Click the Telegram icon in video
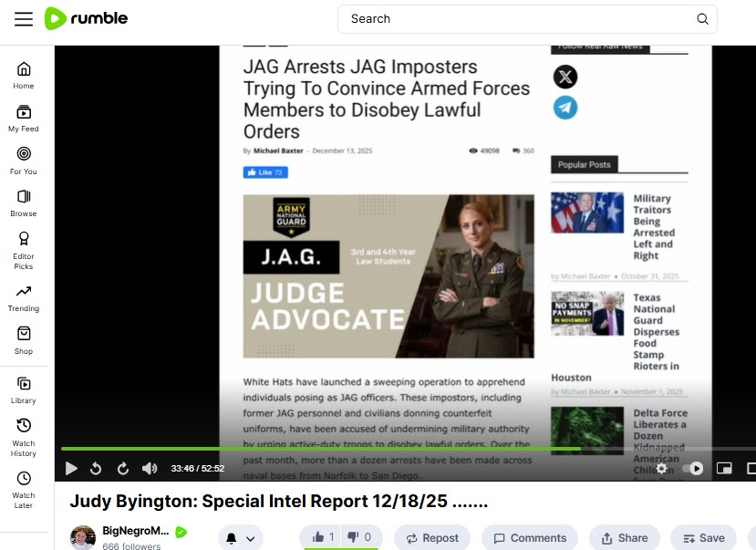The width and height of the screenshot is (756, 550). (x=565, y=108)
